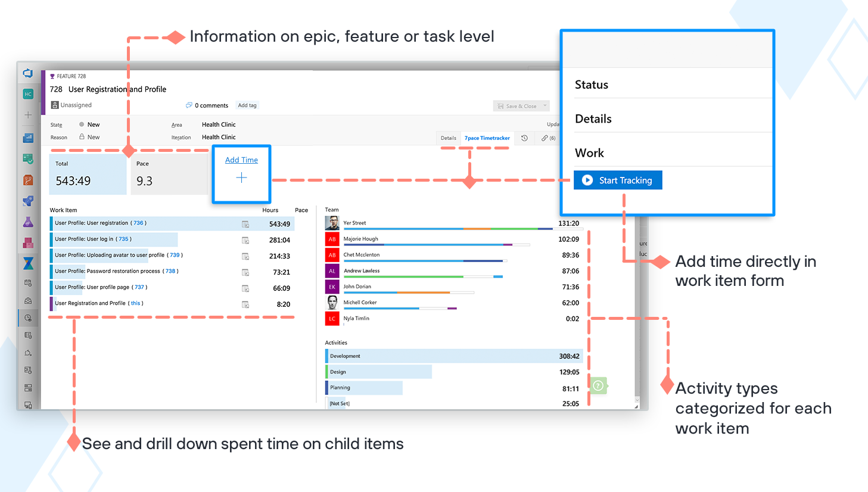The image size is (868, 492).
Task: Select the HC project icon in sidebar
Action: (27, 94)
